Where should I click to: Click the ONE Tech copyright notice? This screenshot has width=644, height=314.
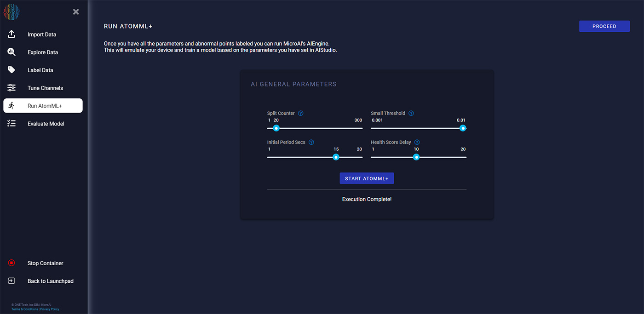pos(31,305)
